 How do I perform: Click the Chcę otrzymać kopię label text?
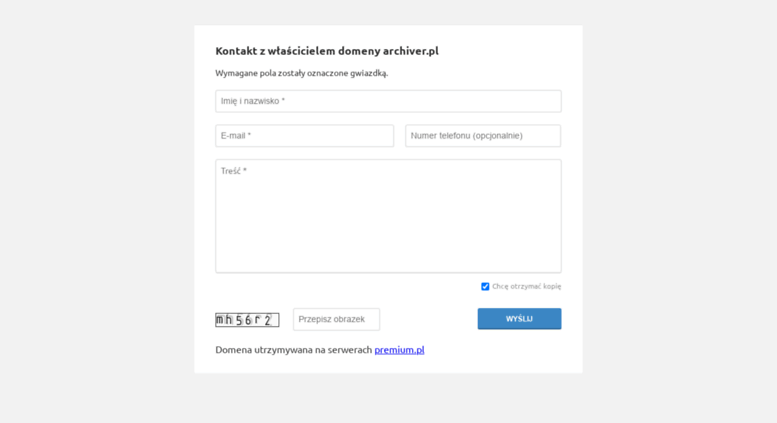click(x=526, y=286)
